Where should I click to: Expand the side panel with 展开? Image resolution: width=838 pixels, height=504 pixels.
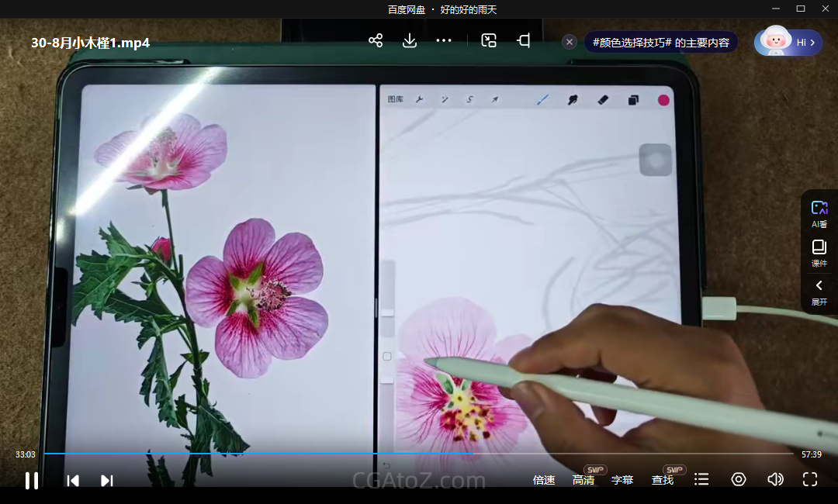(819, 292)
